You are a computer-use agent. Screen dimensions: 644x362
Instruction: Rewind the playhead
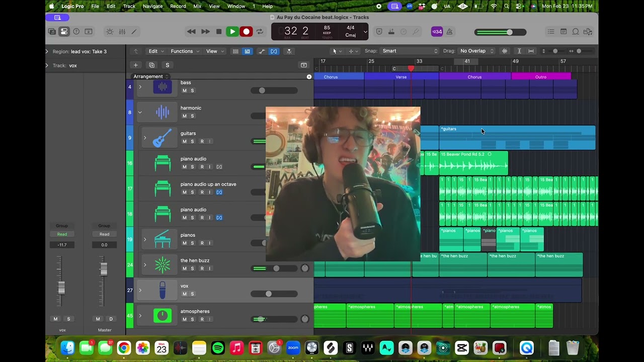coord(191,32)
